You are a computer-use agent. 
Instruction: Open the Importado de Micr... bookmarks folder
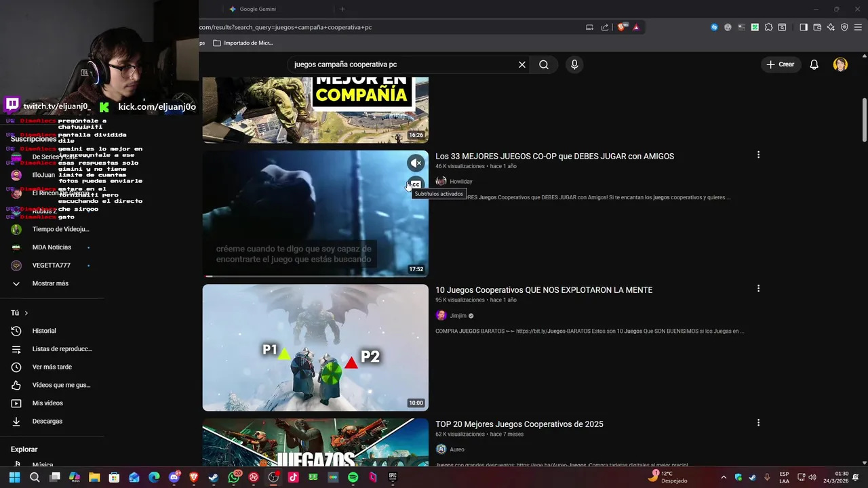pos(243,43)
